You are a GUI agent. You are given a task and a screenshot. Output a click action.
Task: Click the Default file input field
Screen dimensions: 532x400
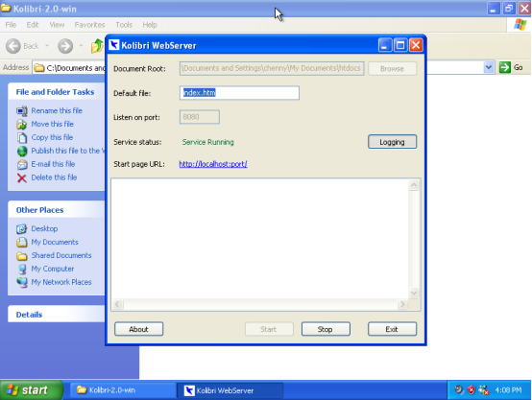[239, 93]
